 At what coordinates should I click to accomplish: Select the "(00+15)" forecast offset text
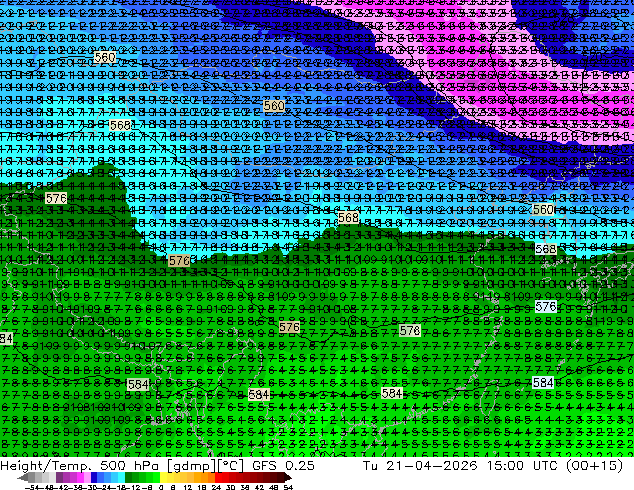594,466
